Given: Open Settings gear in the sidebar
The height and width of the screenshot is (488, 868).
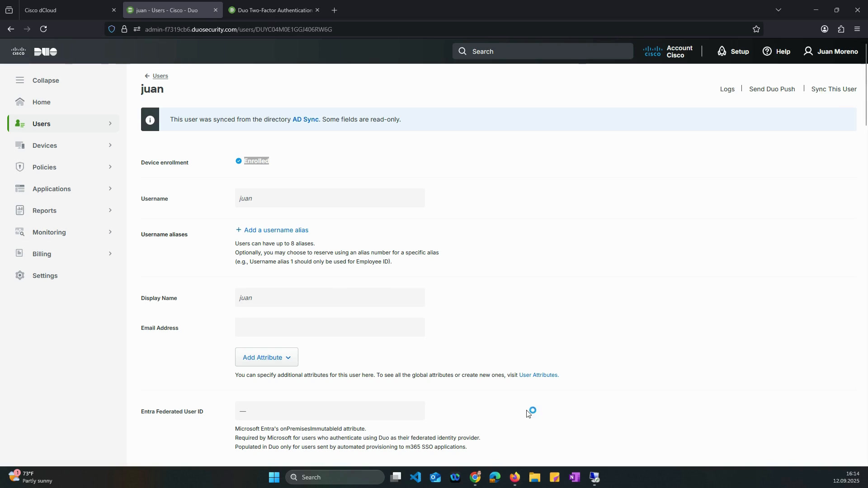Looking at the screenshot, I should click(x=19, y=276).
